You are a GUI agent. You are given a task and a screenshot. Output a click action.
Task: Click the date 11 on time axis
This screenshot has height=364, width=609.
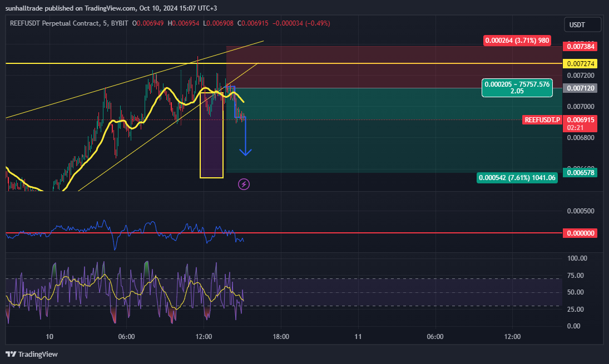coord(358,336)
